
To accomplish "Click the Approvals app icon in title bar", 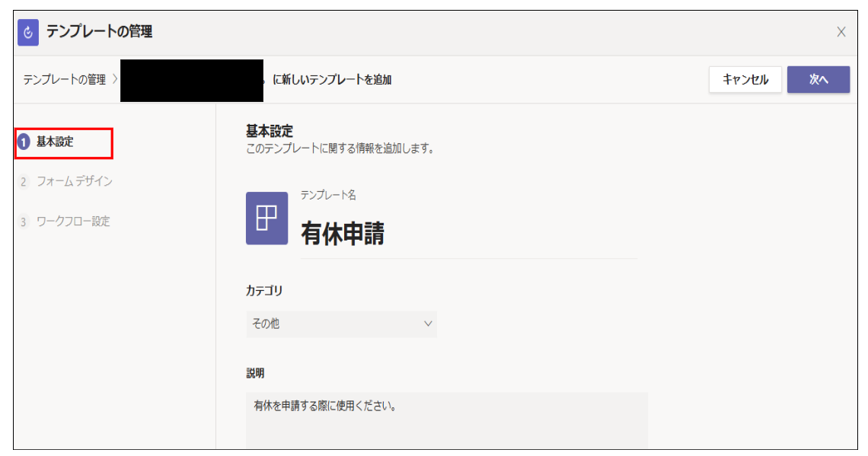I will pyautogui.click(x=27, y=32).
